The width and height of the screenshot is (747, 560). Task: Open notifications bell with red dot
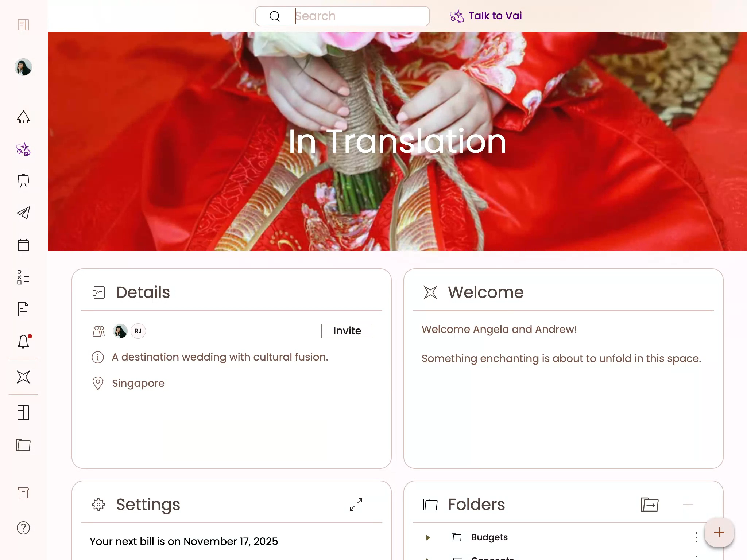(23, 342)
